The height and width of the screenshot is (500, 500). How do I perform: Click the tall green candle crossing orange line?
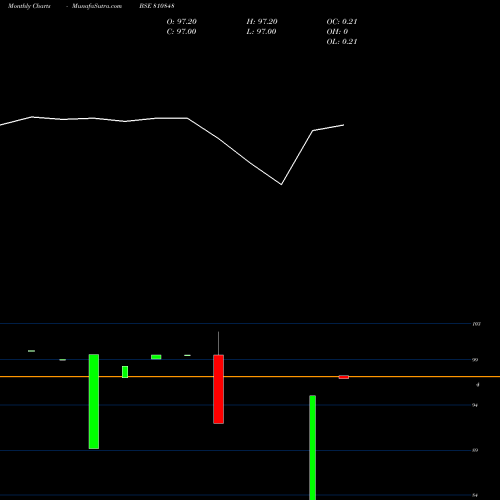pyautogui.click(x=94, y=401)
